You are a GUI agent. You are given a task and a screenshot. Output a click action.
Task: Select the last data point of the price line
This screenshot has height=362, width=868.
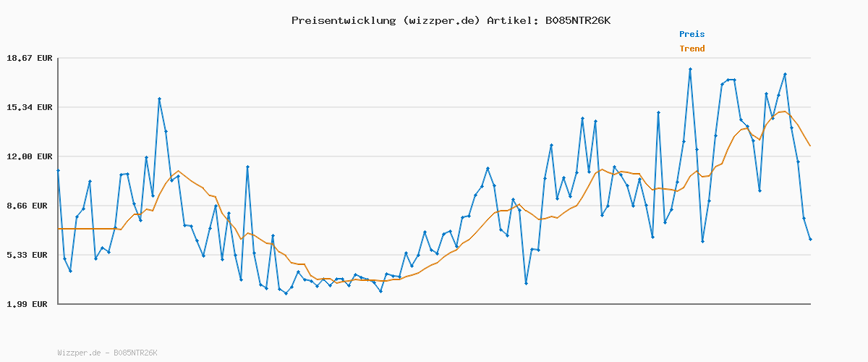(x=810, y=239)
